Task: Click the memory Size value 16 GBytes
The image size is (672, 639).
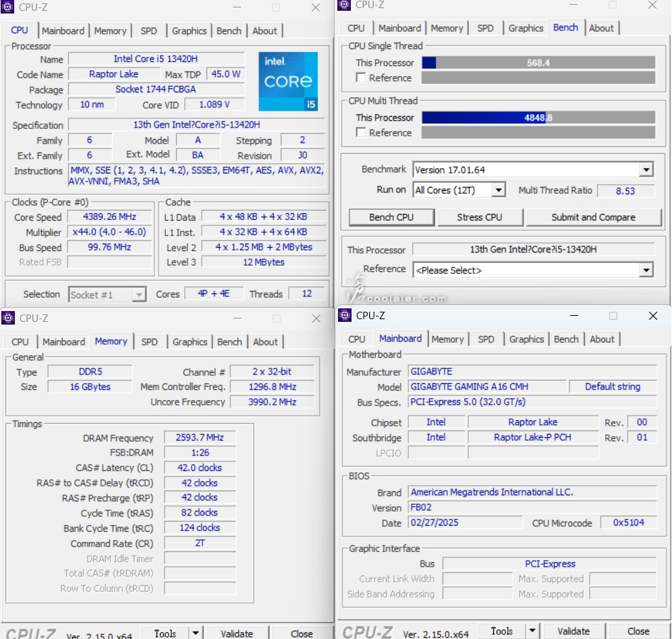Action: tap(90, 387)
